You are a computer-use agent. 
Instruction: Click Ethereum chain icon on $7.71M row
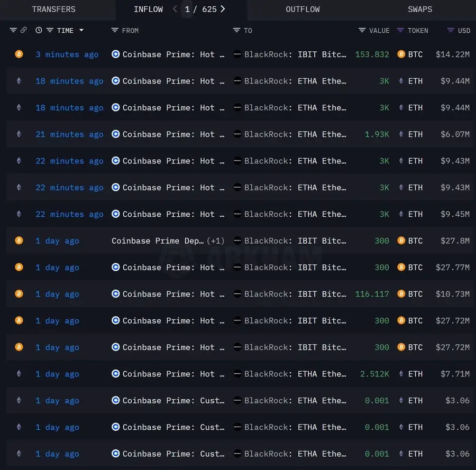point(19,373)
